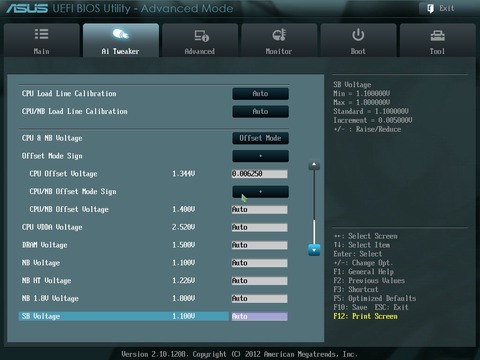Select the Monitor tab
The width and height of the screenshot is (480, 360).
click(279, 40)
